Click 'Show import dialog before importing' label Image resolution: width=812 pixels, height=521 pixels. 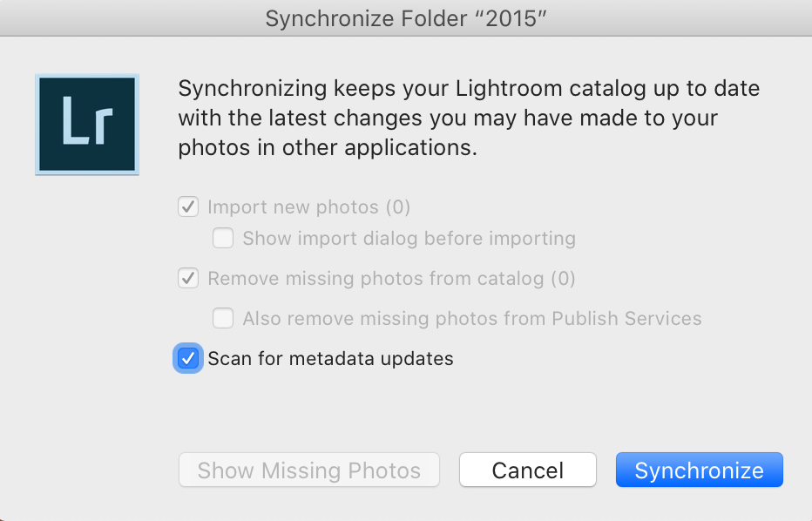point(409,238)
